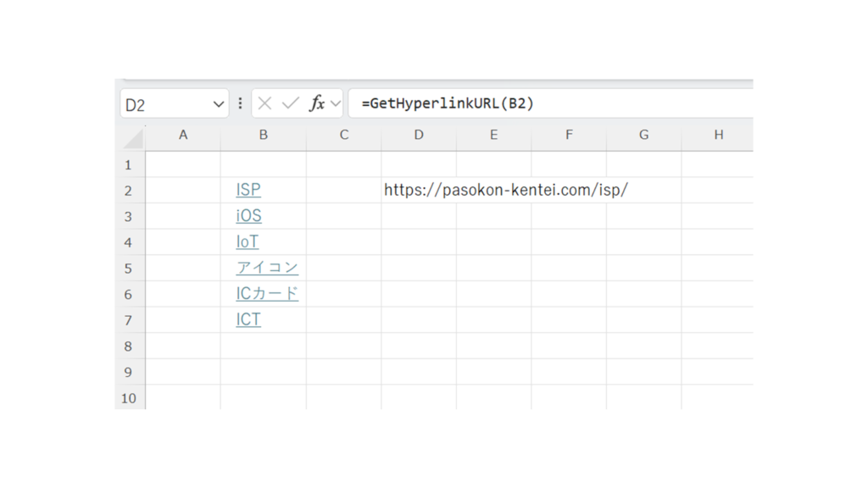Click the Name Box showing D2

165,104
